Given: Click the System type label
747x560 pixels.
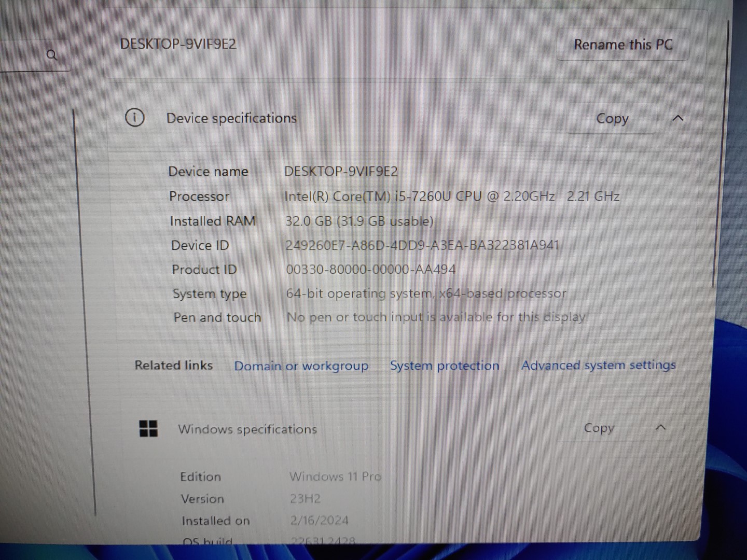Looking at the screenshot, I should 210,294.
